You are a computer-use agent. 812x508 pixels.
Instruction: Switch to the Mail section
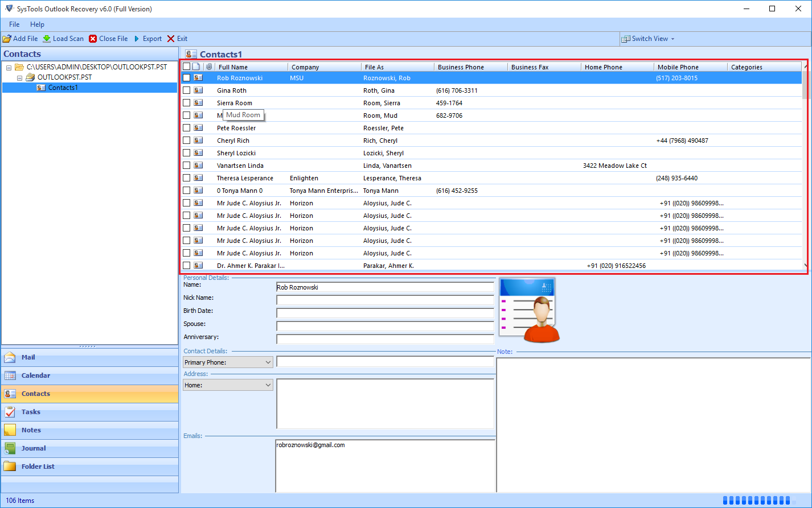[x=89, y=357]
